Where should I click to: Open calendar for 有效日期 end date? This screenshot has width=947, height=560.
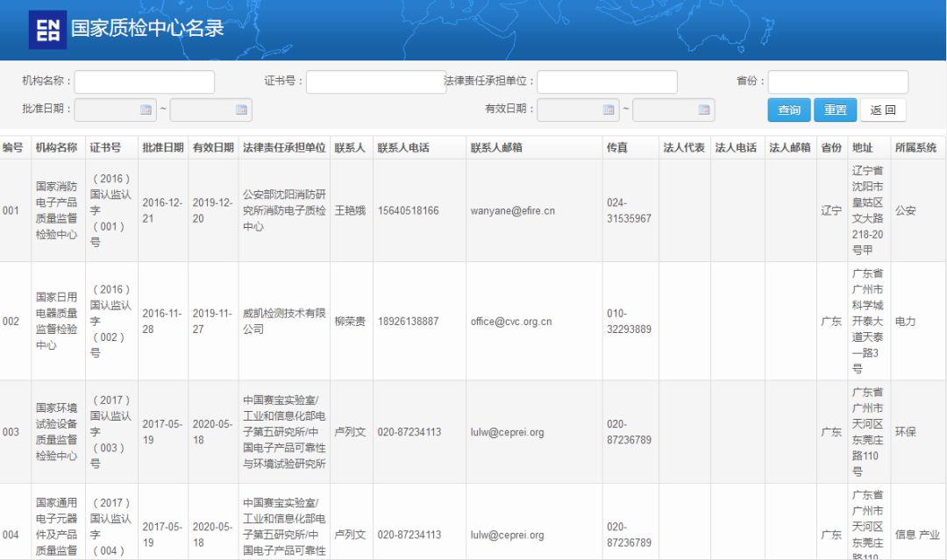point(703,110)
